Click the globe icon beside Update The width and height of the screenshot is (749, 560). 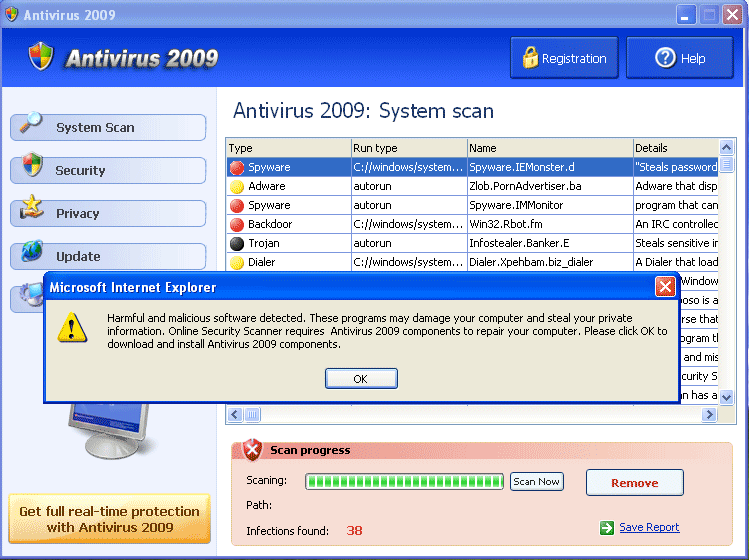(32, 253)
